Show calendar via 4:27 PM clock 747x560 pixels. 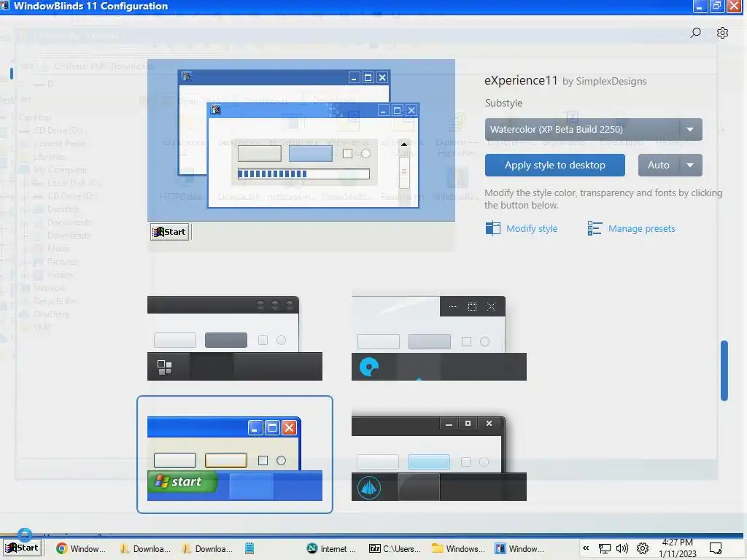678,548
